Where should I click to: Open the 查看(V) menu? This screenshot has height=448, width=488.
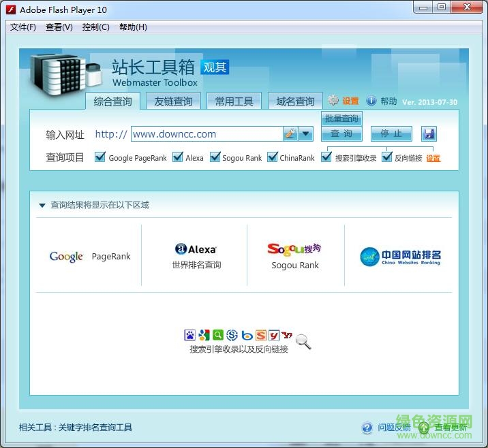click(x=59, y=27)
